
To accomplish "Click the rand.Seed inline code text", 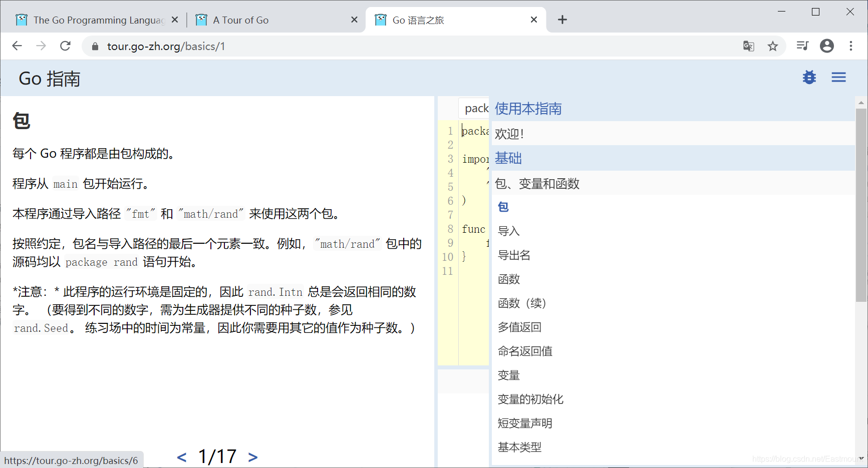I will click(x=41, y=328).
